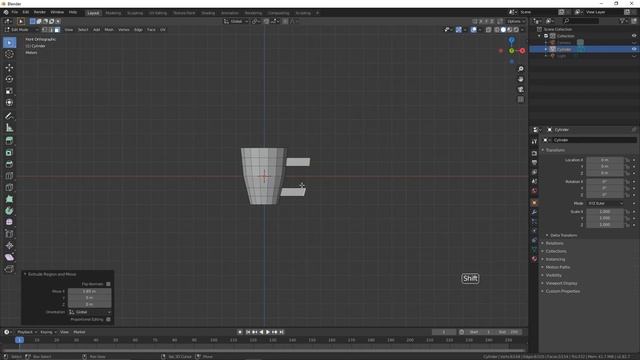Open the Global transform orientation dropdown
640x360 pixels.
tap(236, 21)
